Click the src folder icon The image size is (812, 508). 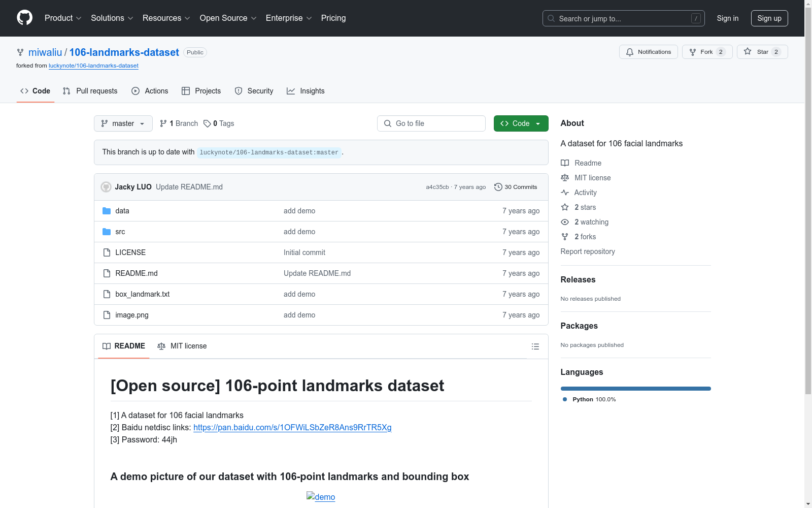click(107, 232)
